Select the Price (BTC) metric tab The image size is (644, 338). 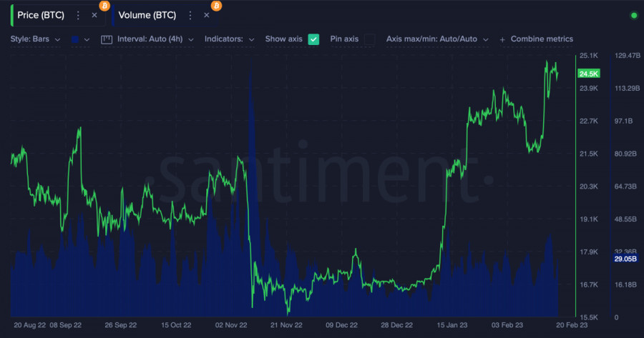[41, 15]
